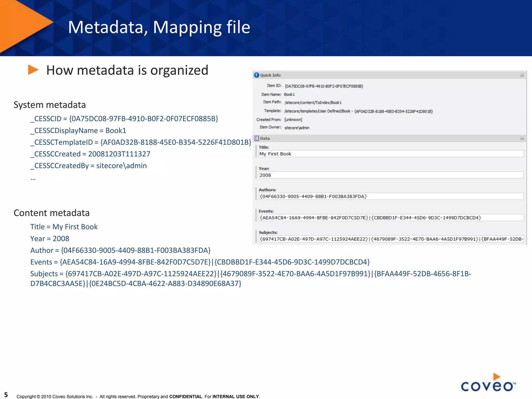The width and height of the screenshot is (532, 399).
Task: Click the Item ID GUID value
Action: pos(324,86)
